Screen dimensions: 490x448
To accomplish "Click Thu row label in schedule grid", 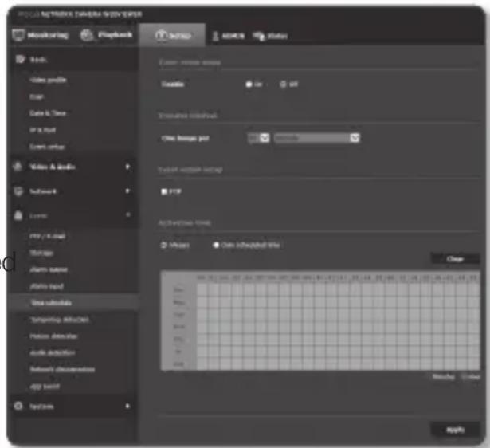I will pos(178,340).
